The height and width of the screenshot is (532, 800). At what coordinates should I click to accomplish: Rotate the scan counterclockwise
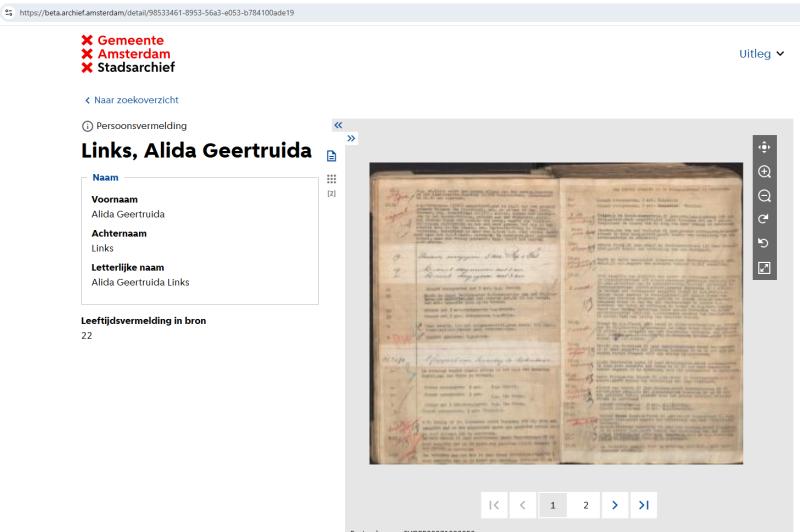pyautogui.click(x=765, y=243)
